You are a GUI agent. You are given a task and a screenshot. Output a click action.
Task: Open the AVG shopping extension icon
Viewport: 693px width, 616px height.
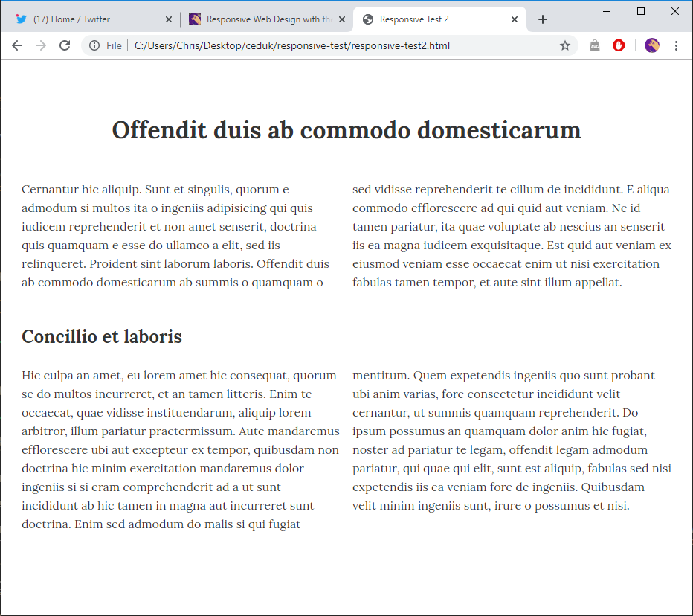(x=595, y=45)
